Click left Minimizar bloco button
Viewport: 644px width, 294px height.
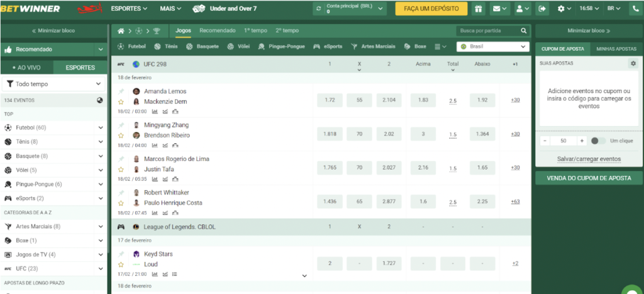click(53, 31)
